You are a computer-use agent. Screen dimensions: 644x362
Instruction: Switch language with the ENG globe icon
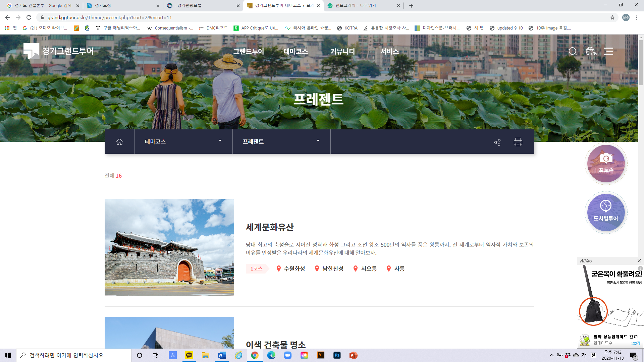592,51
